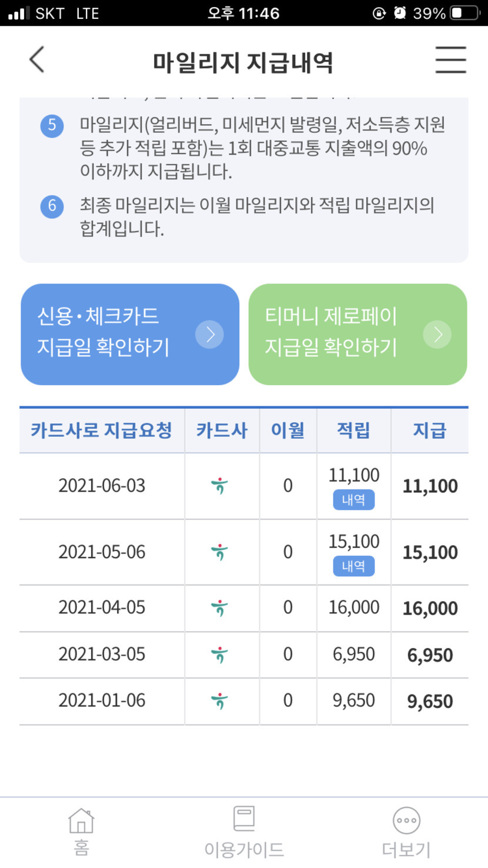Image resolution: width=488 pixels, height=868 pixels.
Task: Tap the Home icon in bottom navigation
Action: point(81,821)
